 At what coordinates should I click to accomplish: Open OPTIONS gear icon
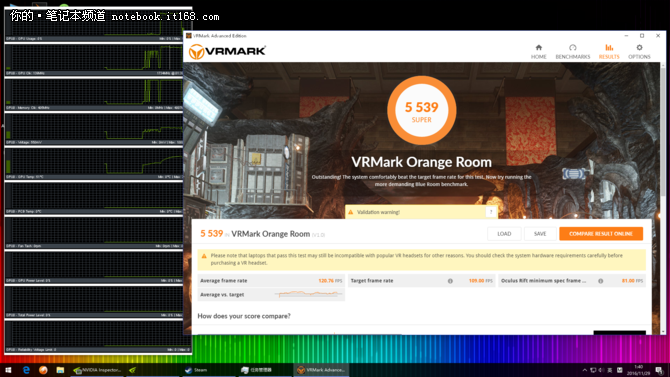[x=639, y=48]
